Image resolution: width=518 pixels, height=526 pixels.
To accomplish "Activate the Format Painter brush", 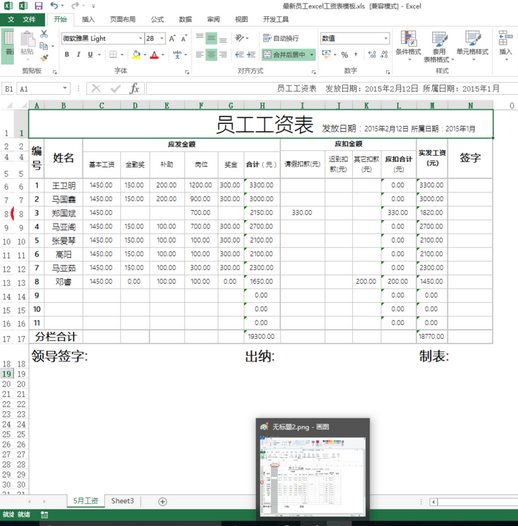I will [x=44, y=58].
